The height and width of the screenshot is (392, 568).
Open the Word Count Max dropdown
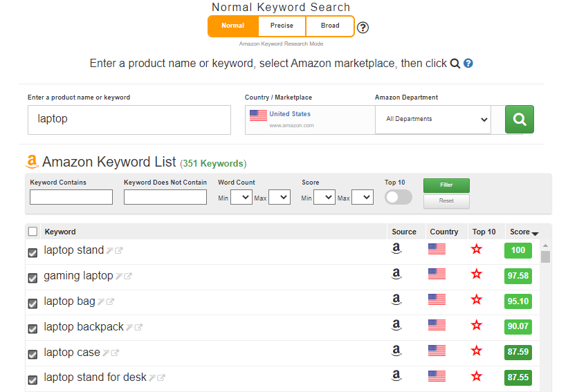[x=280, y=197]
